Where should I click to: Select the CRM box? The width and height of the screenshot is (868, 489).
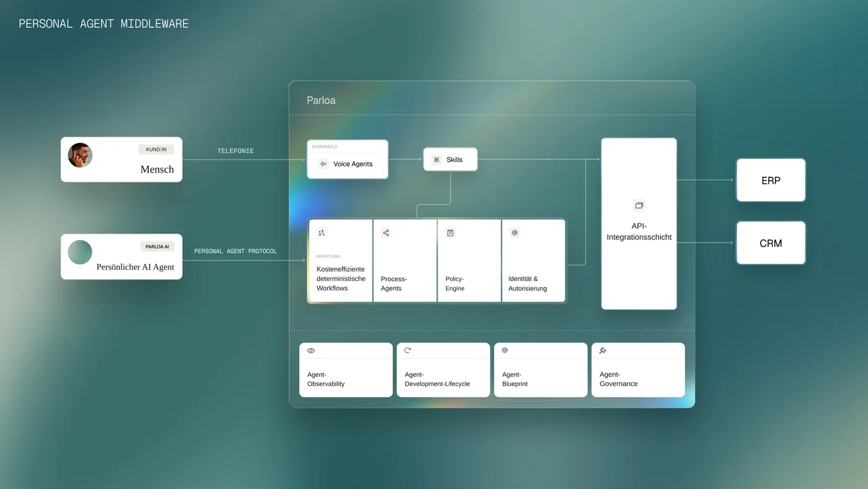pyautogui.click(x=771, y=243)
